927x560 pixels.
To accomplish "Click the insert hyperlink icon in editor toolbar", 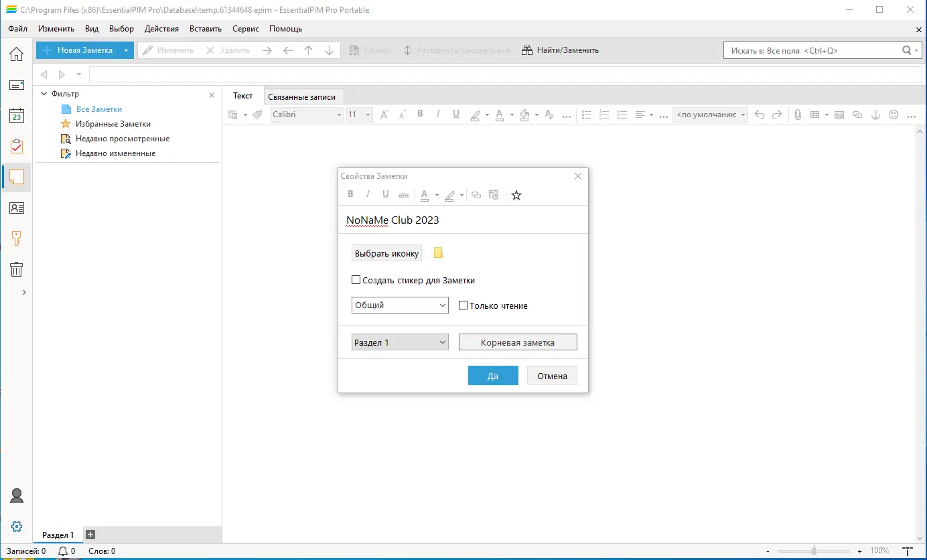I will pos(857,115).
